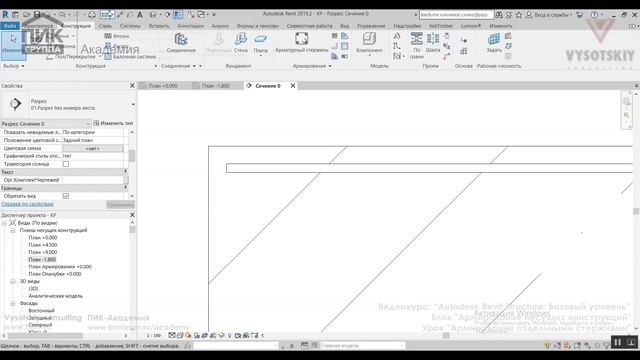Toggle the Траектория солнца checkbox
This screenshot has width=640, height=360.
66,164
